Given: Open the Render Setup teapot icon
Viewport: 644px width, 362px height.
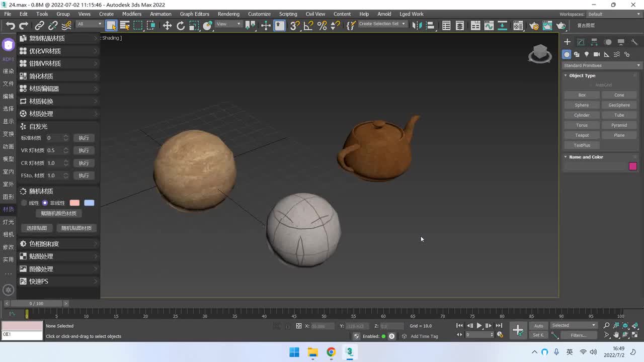Looking at the screenshot, I should tap(534, 26).
